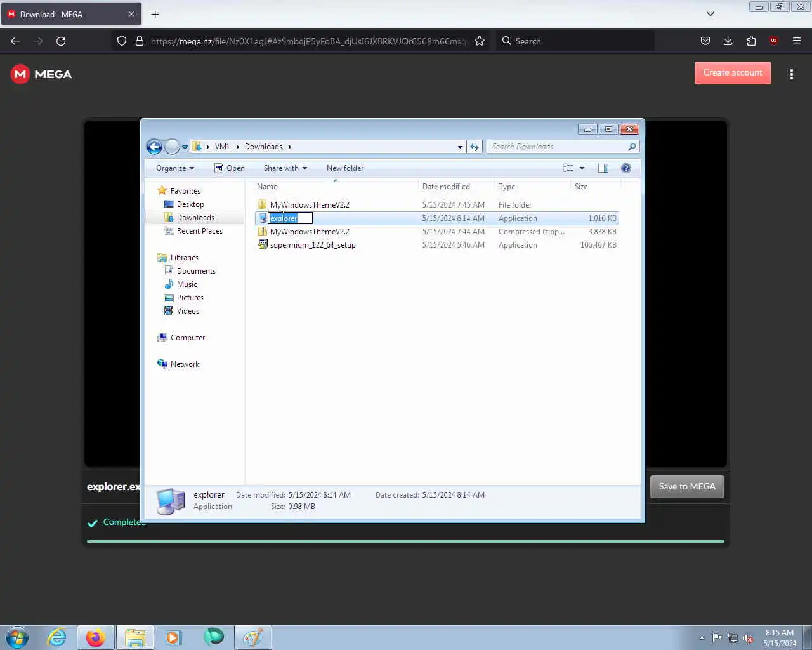Open the Firefox extensions icon
The height and width of the screenshot is (650, 812).
pyautogui.click(x=751, y=41)
